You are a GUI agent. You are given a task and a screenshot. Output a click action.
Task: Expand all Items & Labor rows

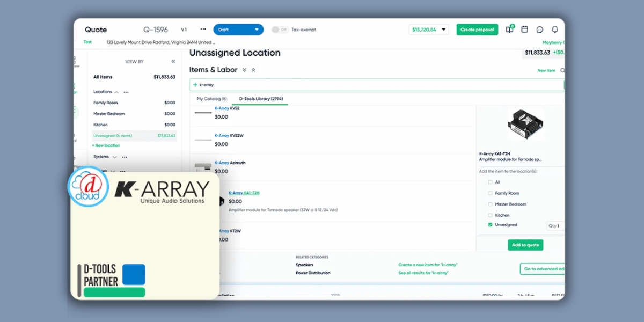245,70
